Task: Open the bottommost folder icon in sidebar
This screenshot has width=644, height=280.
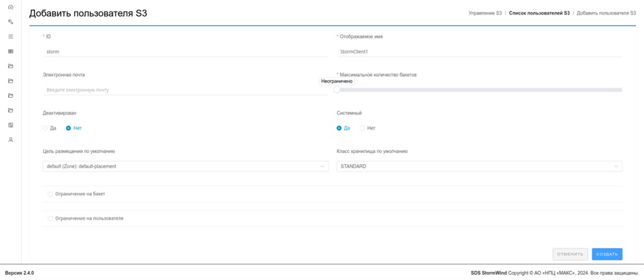Action: pyautogui.click(x=11, y=110)
